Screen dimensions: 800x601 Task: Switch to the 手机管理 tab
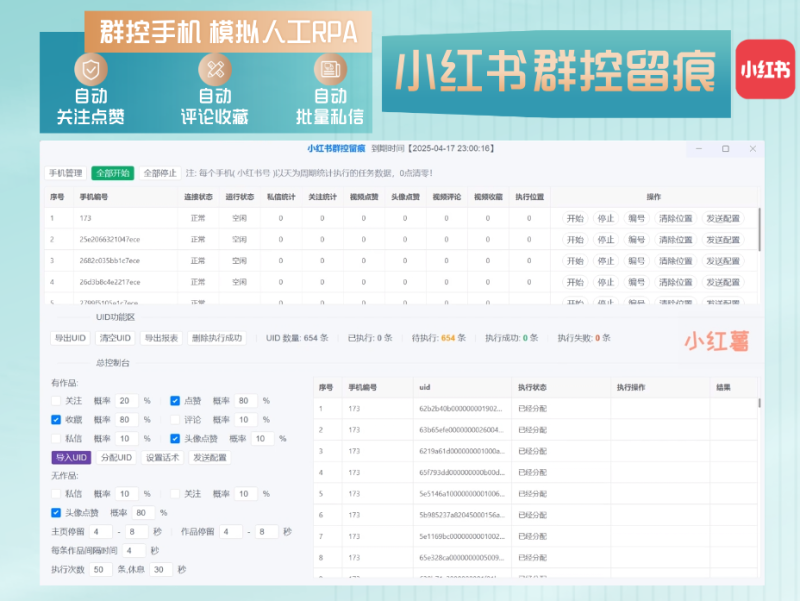point(68,171)
